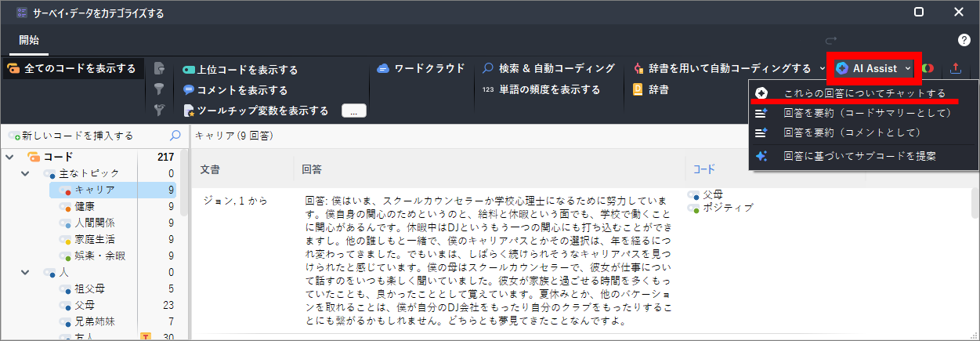Open the ワードクラウド word cloud

421,68
